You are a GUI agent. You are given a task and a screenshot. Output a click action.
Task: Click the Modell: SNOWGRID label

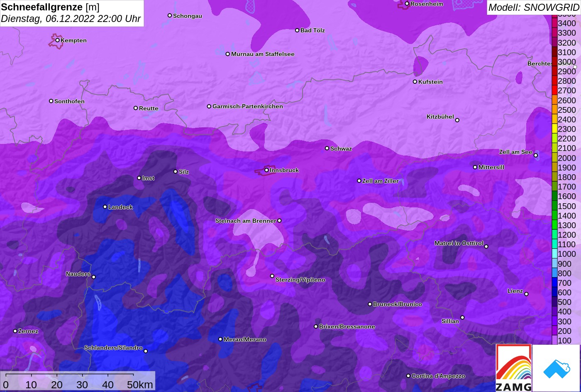click(534, 7)
